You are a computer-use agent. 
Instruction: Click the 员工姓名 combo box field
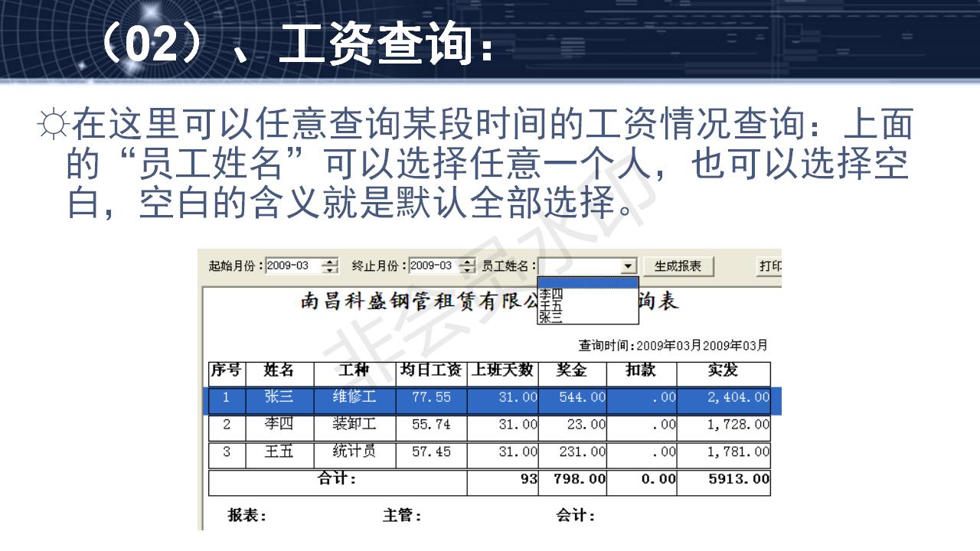pos(582,266)
